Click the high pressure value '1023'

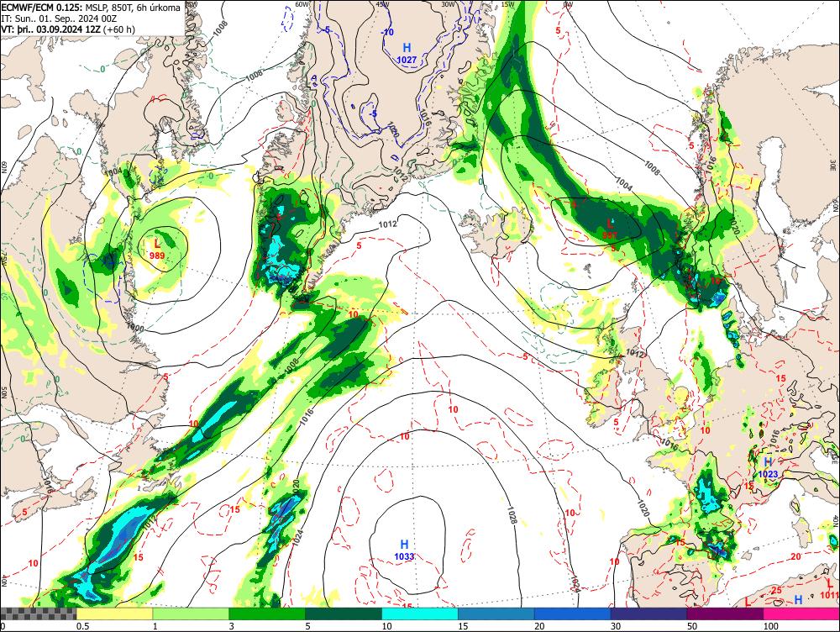pos(768,474)
